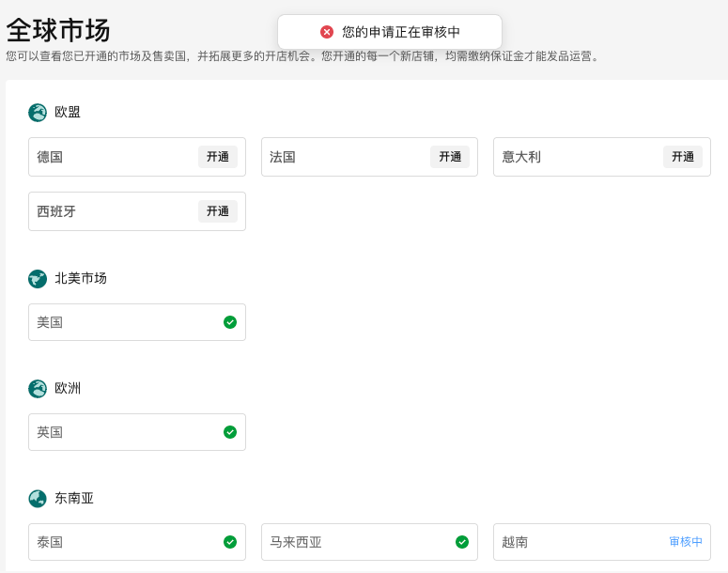Click the 全球市场 page title

click(x=58, y=30)
